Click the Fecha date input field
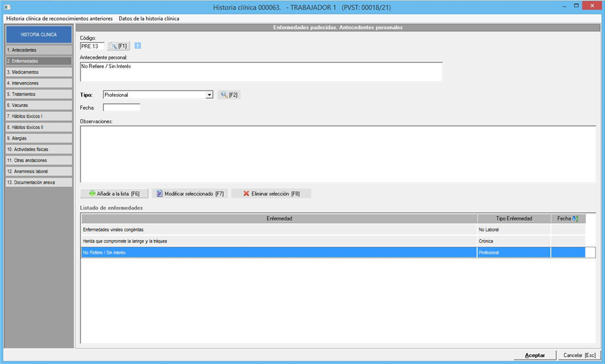605x364 pixels. tap(122, 107)
